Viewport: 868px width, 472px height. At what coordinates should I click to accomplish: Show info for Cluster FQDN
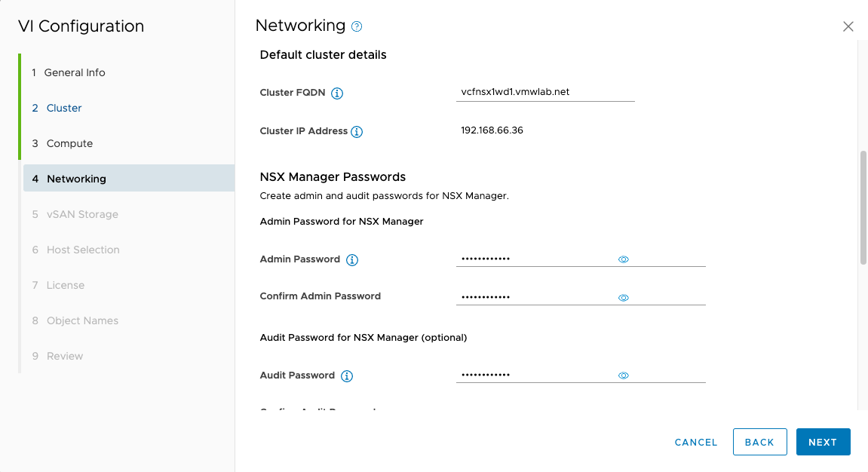(x=336, y=93)
